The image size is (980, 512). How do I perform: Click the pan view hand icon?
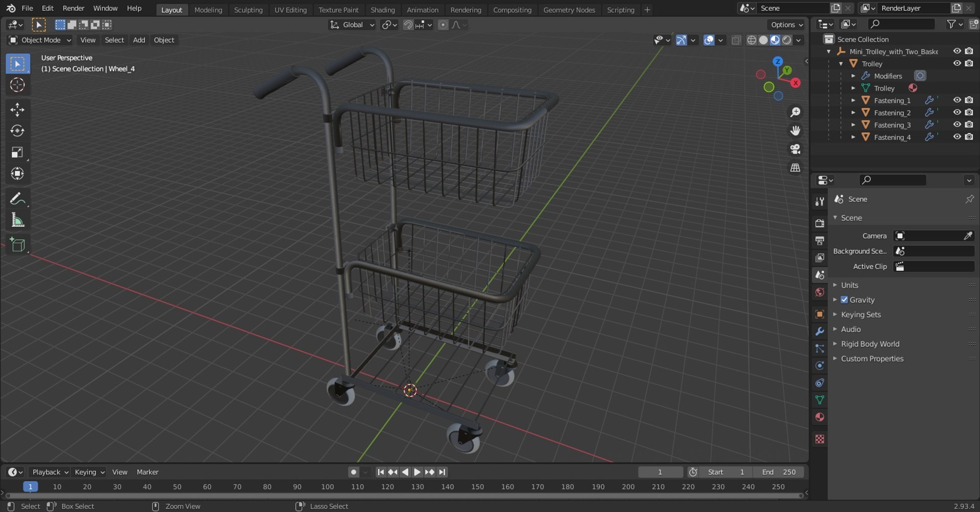point(795,131)
